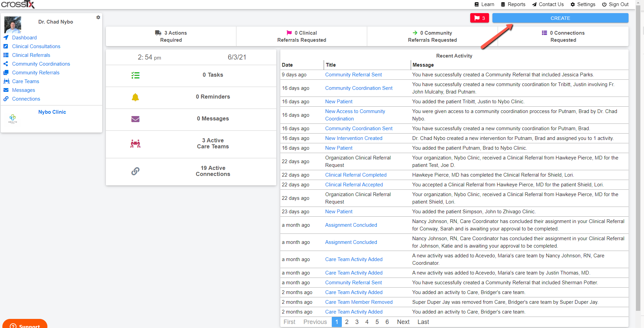Click the blue CREATE button
This screenshot has width=644, height=328.
(x=560, y=18)
